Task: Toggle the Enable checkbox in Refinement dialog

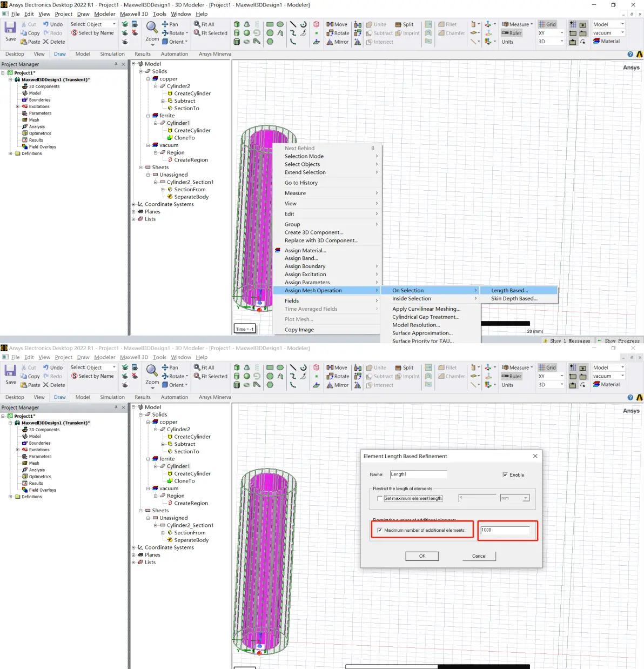Action: (x=505, y=475)
